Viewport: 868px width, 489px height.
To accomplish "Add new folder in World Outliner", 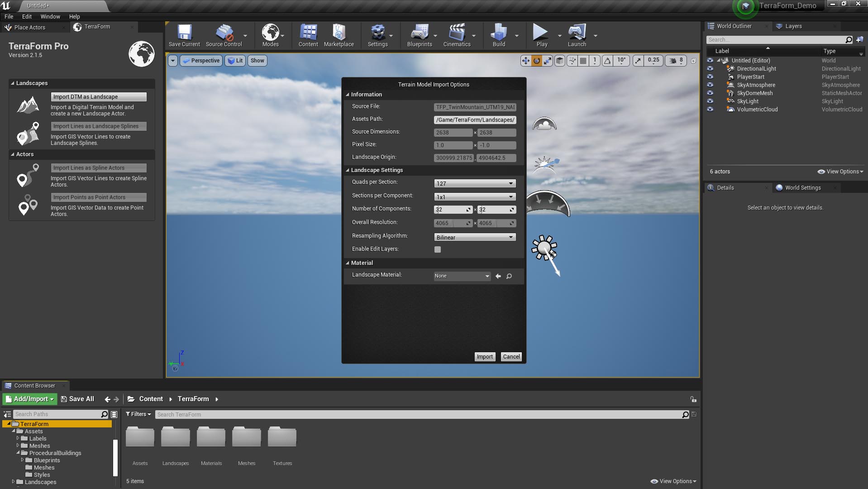I will click(x=859, y=40).
